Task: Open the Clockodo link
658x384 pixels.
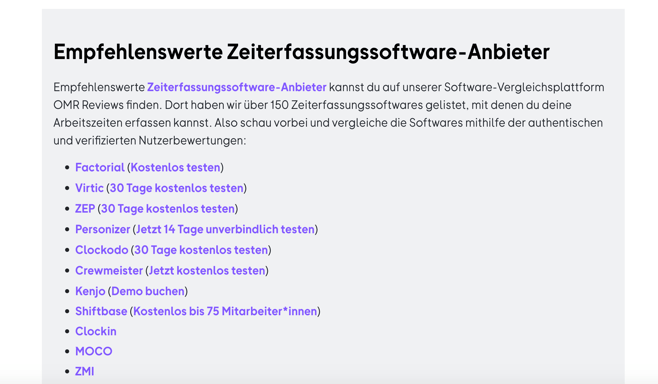Action: click(x=102, y=250)
